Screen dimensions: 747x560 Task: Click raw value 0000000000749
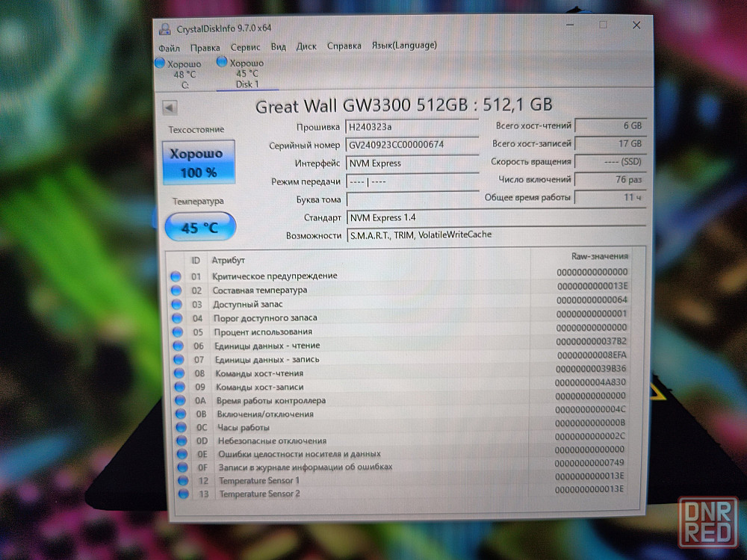589,463
